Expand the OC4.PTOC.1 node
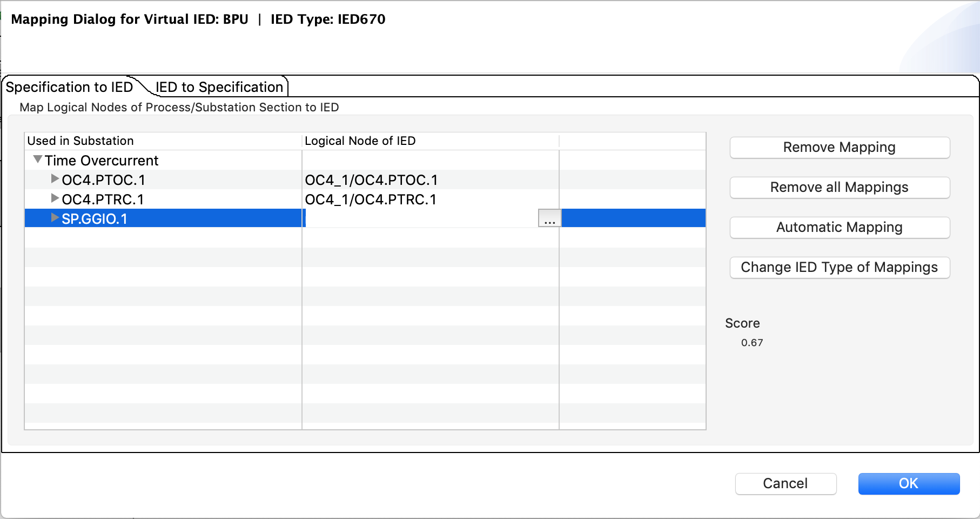980x519 pixels. coord(55,178)
